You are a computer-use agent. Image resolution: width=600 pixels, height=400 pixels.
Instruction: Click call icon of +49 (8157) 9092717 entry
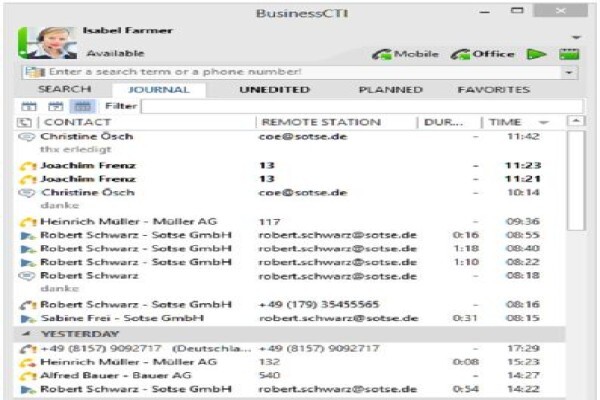[28, 349]
